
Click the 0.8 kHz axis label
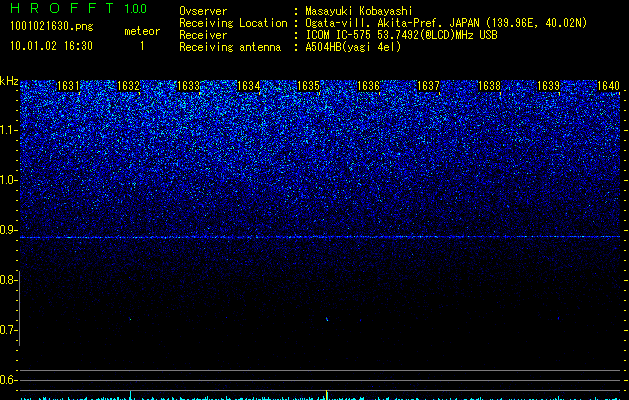(x=9, y=280)
